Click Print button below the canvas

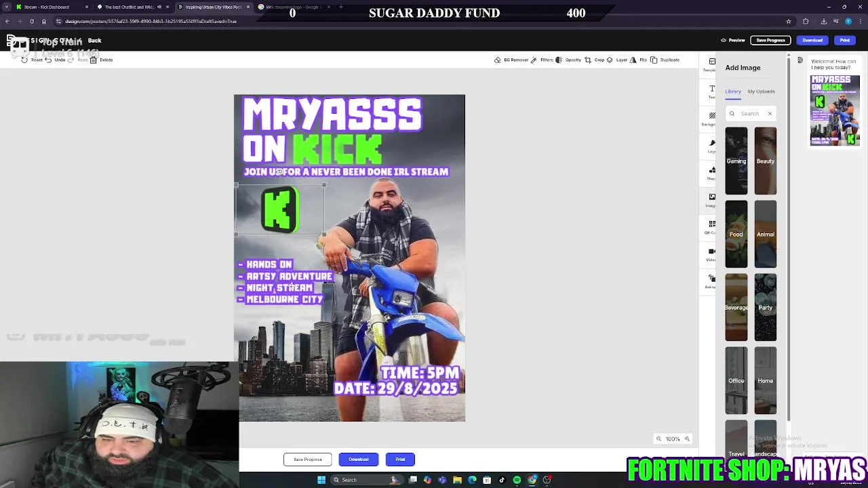point(400,460)
